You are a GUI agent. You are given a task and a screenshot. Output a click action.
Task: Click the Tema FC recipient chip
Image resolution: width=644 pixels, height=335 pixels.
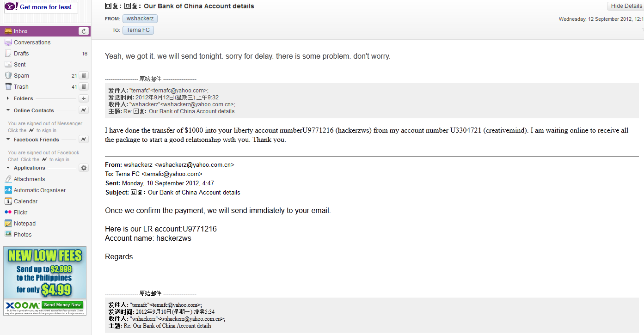(138, 30)
